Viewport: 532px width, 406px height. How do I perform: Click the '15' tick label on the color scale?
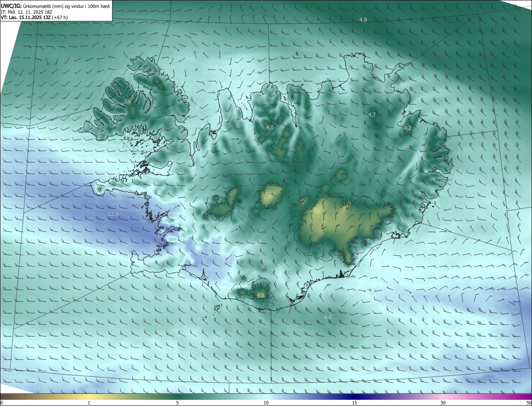click(x=355, y=403)
